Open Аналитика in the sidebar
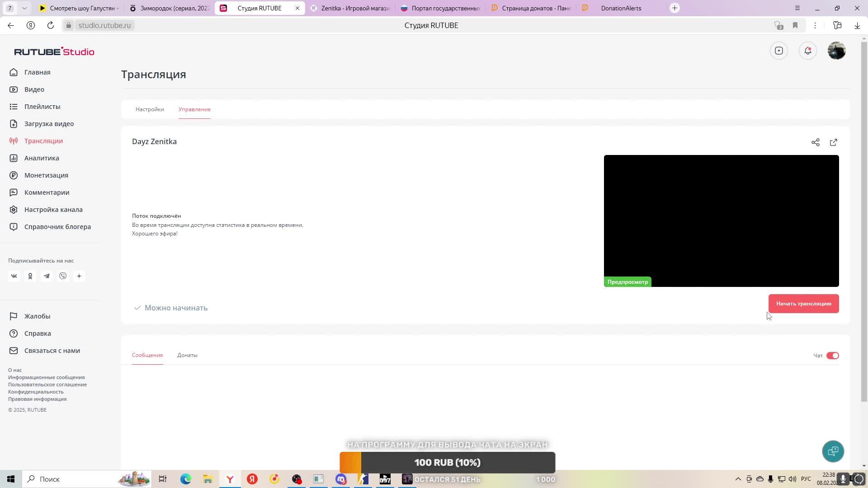 [x=42, y=158]
